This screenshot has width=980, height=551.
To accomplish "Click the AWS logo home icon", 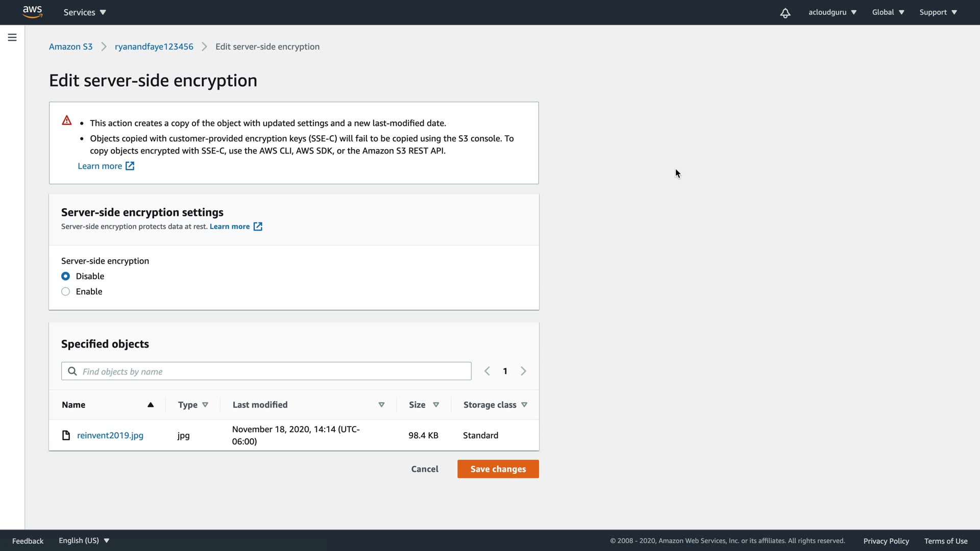I will point(32,12).
